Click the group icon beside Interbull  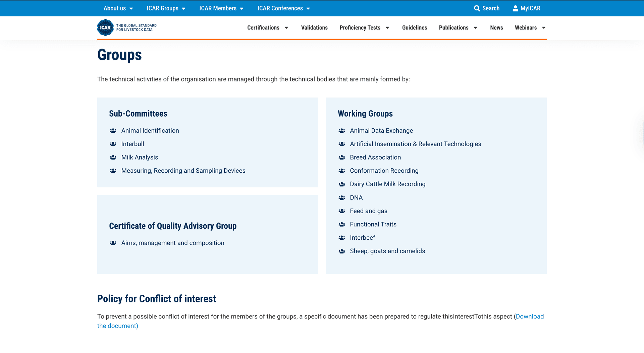click(113, 144)
